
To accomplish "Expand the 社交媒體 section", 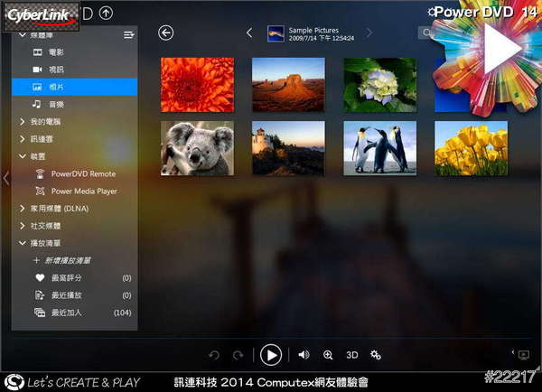I will [x=23, y=226].
